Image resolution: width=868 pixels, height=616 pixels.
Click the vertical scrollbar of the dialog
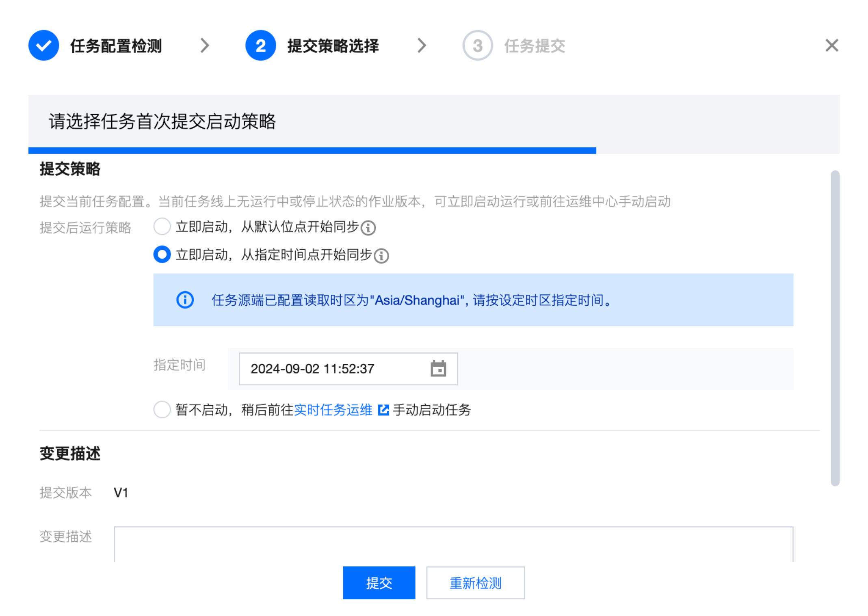(835, 327)
